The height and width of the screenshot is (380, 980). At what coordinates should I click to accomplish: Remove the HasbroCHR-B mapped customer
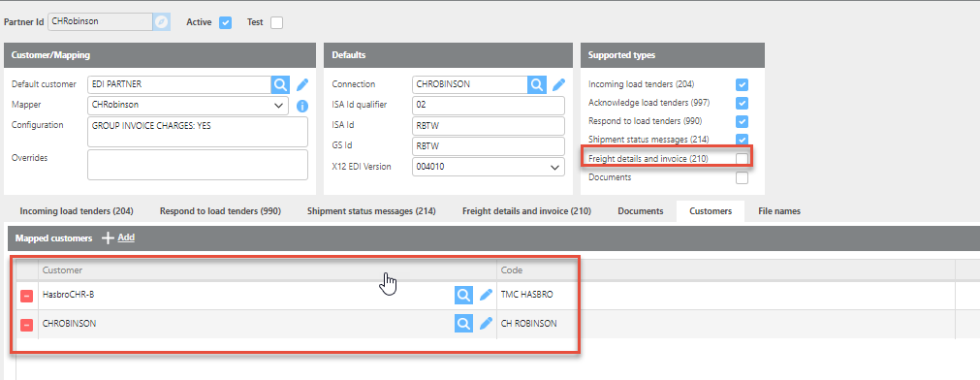click(27, 295)
